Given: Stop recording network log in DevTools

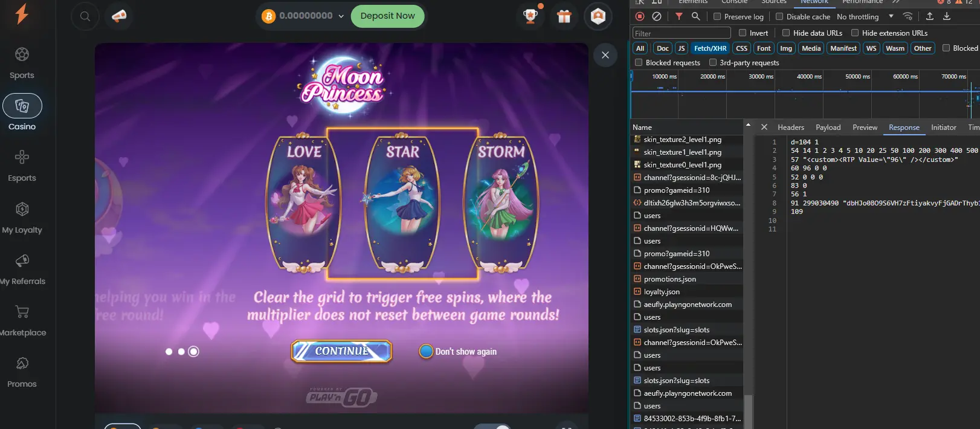Looking at the screenshot, I should click(x=640, y=16).
